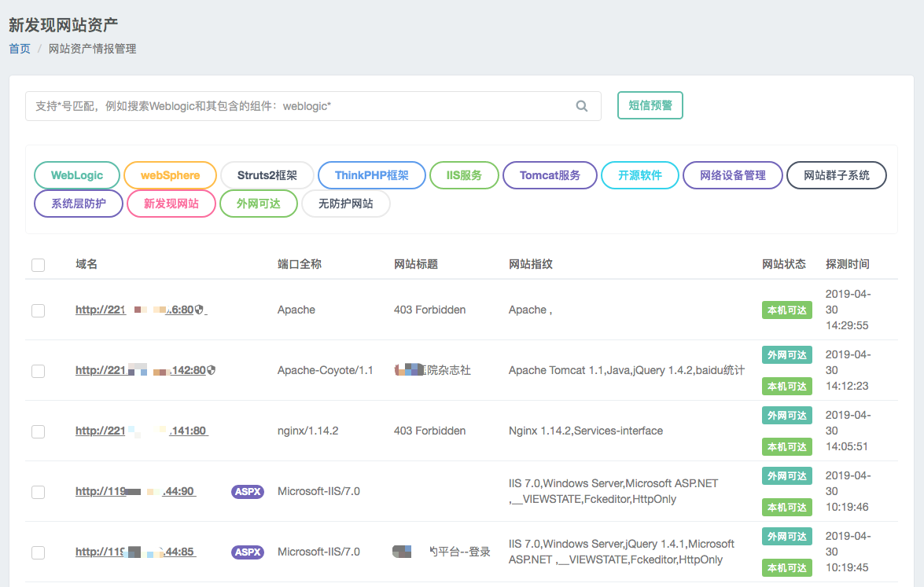
Task: Apply the 新发现网站 filter tag
Action: pos(171,204)
